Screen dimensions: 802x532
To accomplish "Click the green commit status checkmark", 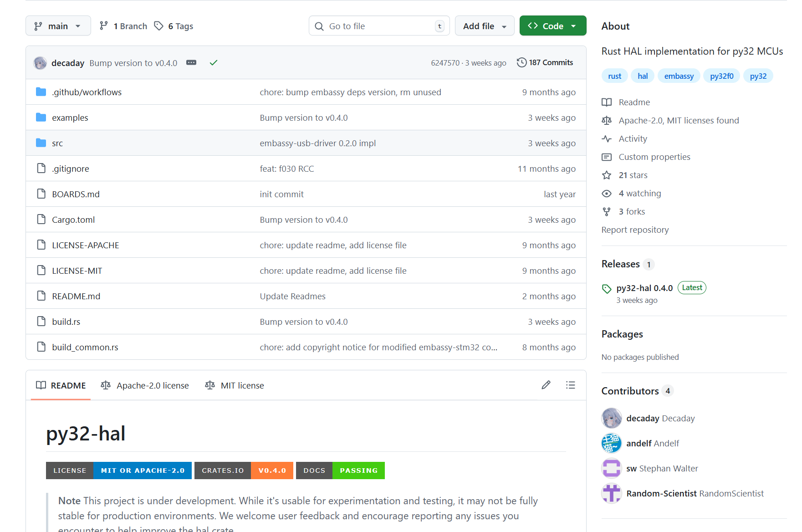I will click(x=213, y=63).
